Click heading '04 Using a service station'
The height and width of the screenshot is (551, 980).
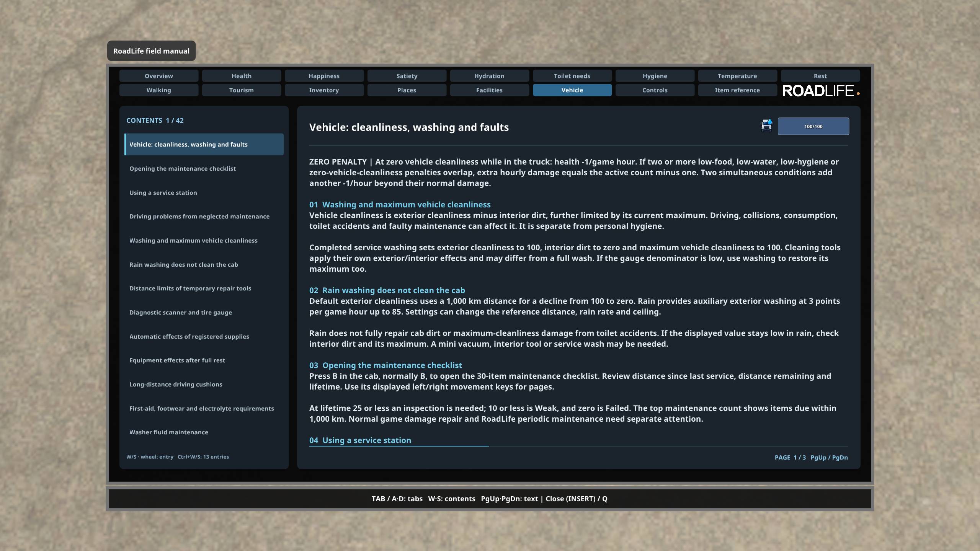point(360,440)
